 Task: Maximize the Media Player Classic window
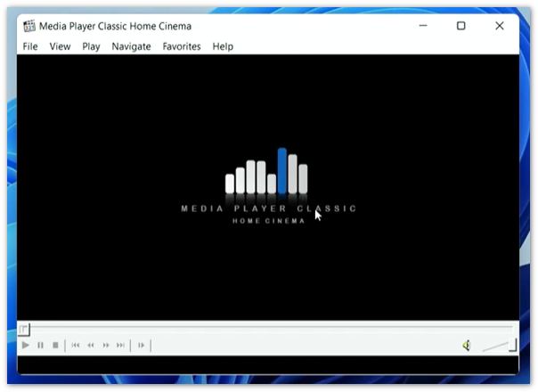pos(461,26)
